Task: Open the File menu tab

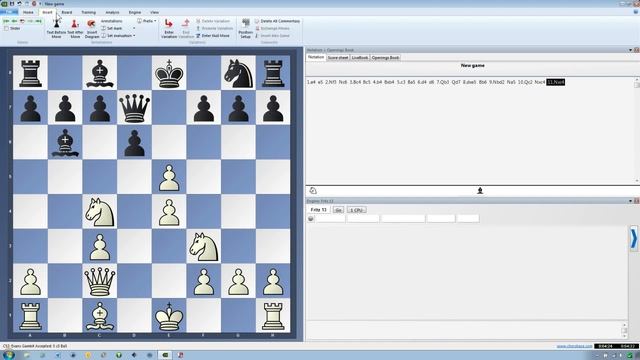Action: 9,12
